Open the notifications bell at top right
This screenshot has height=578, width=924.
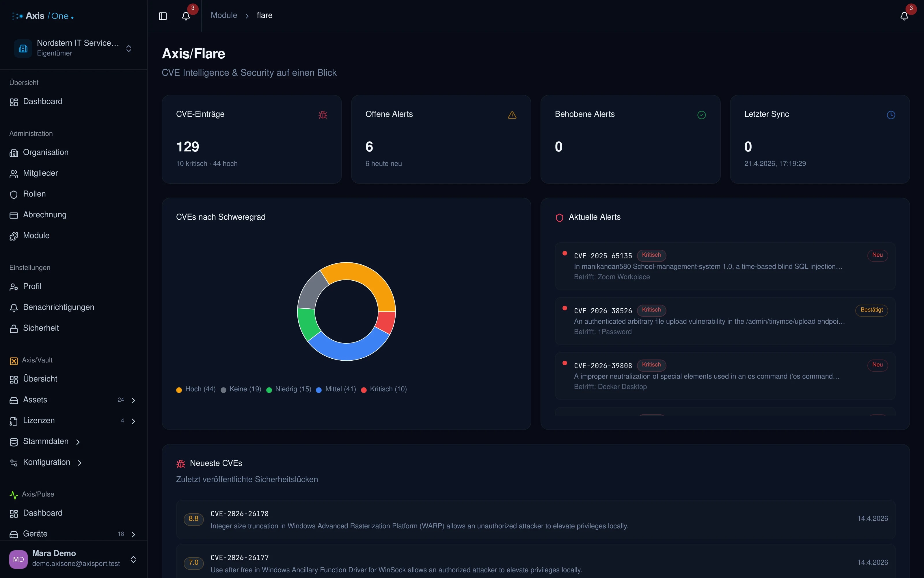[904, 16]
